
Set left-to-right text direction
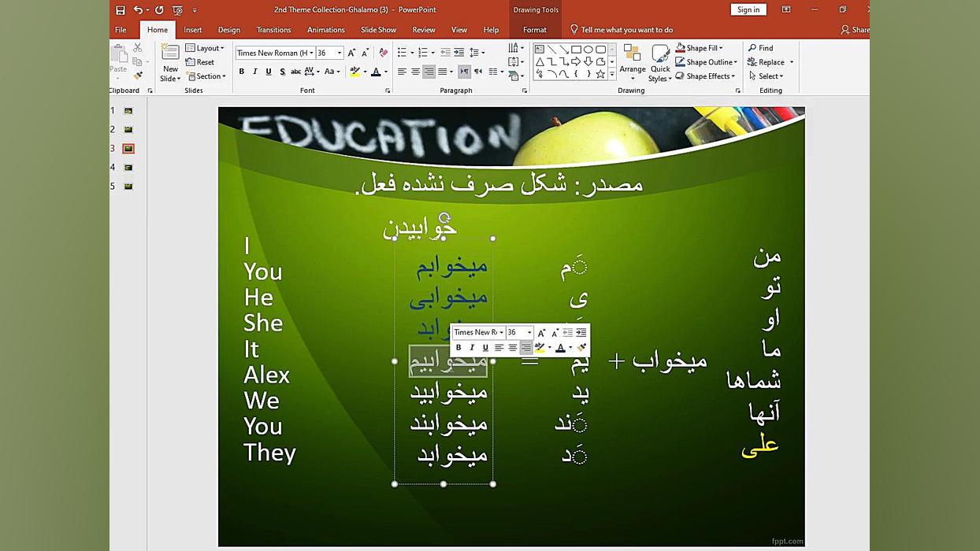point(464,72)
